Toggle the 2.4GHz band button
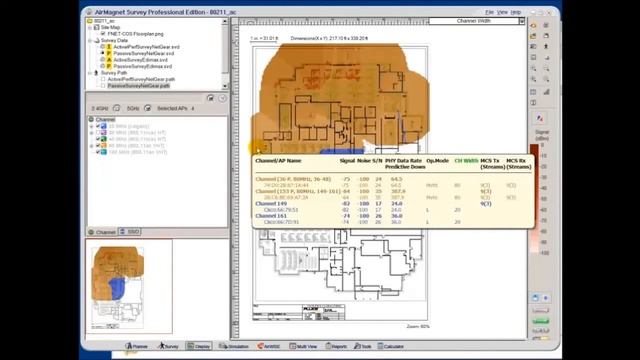 pos(116,108)
